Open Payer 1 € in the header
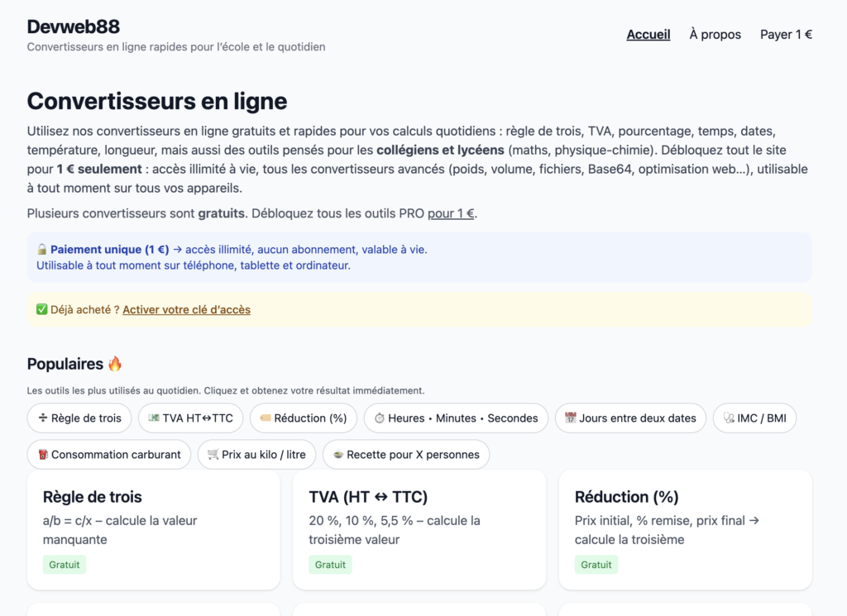The height and width of the screenshot is (616, 847). [786, 35]
